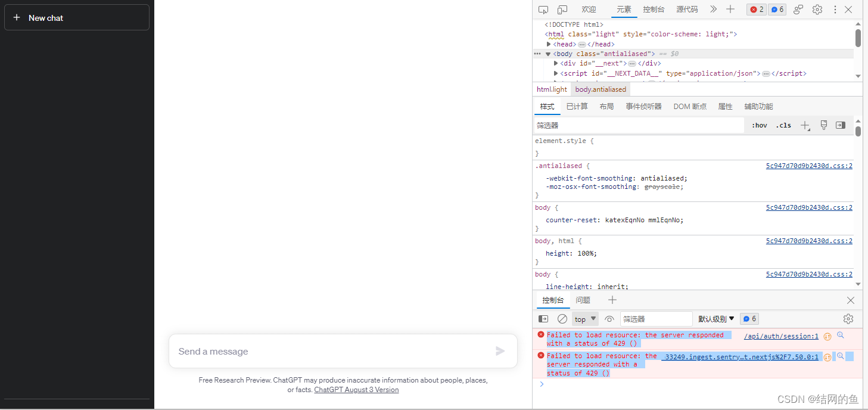Open the 控制台 tab in the top toolbar
The image size is (868, 410).
pos(654,10)
